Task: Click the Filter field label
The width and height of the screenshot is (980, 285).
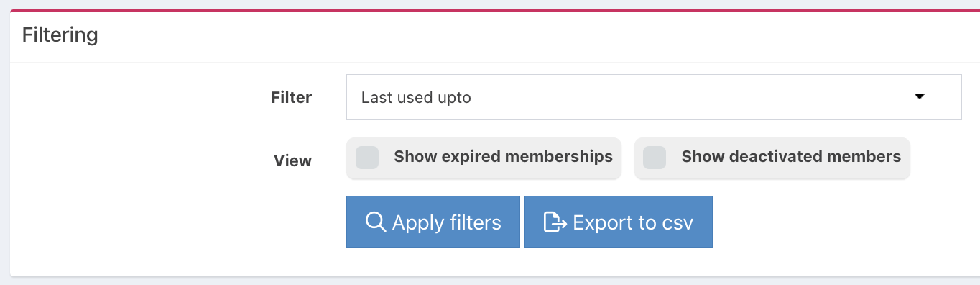Action: tap(291, 97)
